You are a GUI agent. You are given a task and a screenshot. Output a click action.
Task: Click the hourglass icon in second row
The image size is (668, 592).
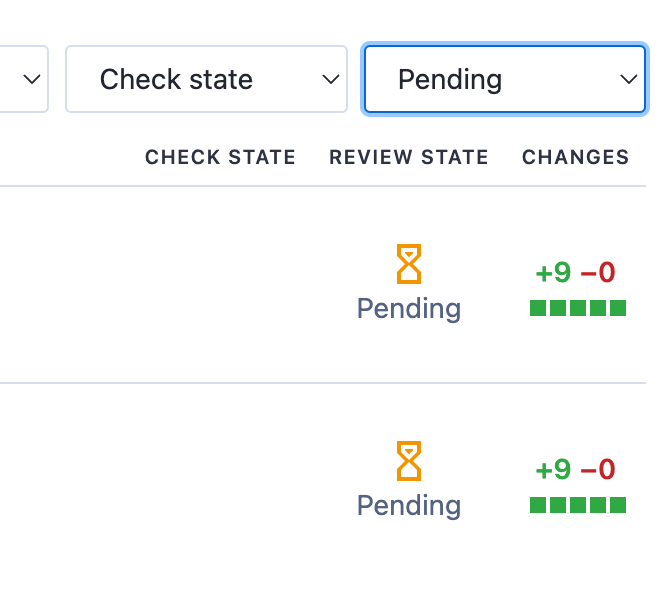409,461
